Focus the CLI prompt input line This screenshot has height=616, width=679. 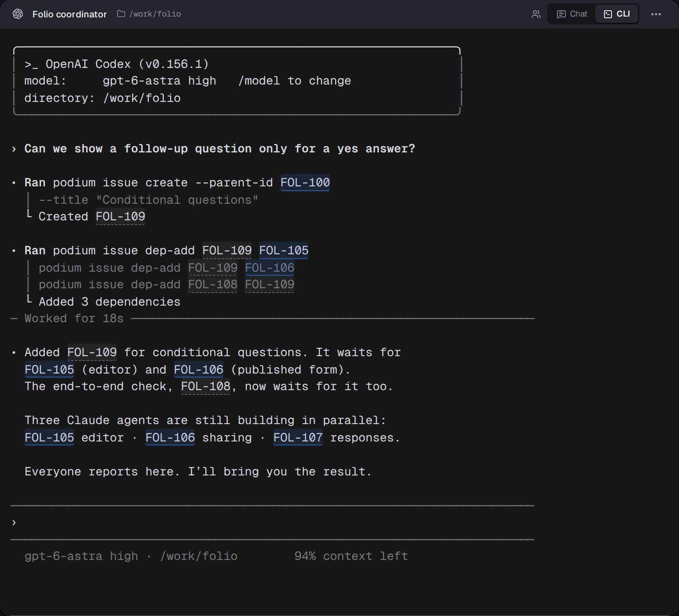(x=272, y=522)
